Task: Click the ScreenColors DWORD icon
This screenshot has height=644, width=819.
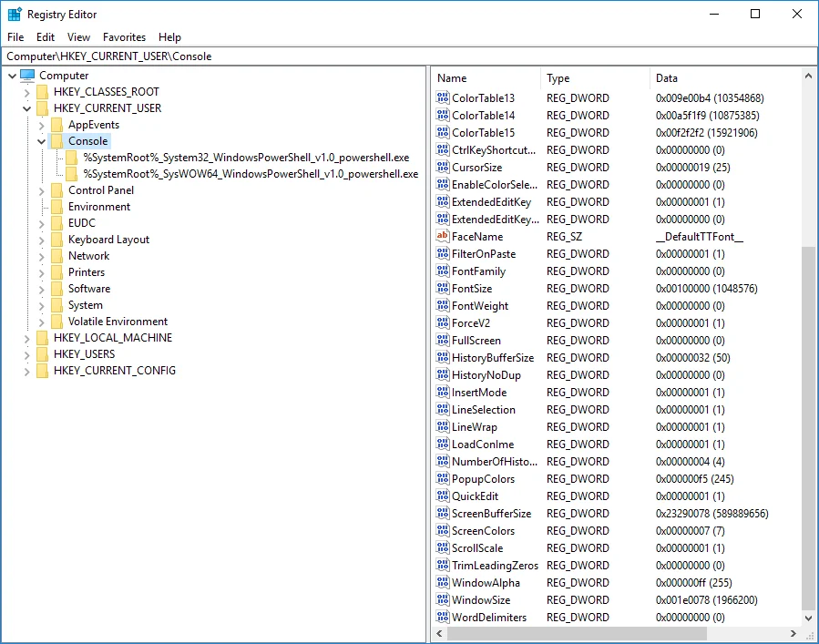Action: tap(443, 531)
